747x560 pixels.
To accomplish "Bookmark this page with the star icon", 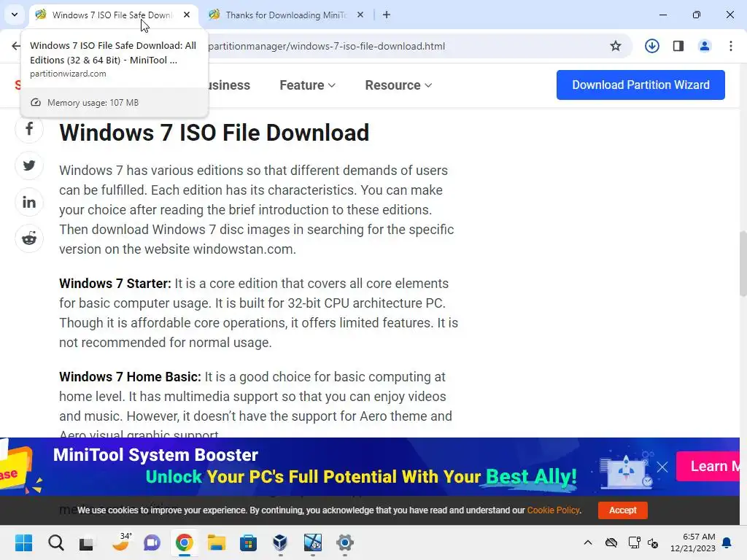I will pyautogui.click(x=616, y=46).
